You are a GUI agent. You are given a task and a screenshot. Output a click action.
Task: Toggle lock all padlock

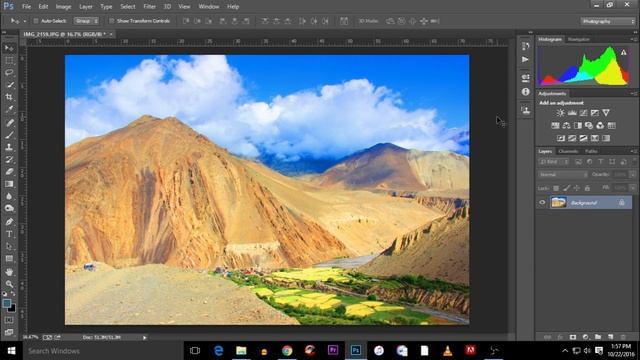[x=587, y=188]
